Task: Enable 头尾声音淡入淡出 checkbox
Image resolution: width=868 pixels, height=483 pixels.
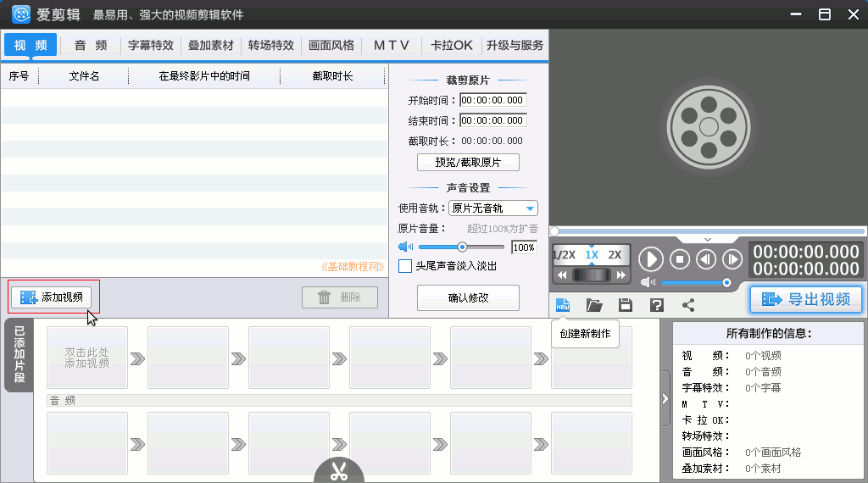Action: 406,266
